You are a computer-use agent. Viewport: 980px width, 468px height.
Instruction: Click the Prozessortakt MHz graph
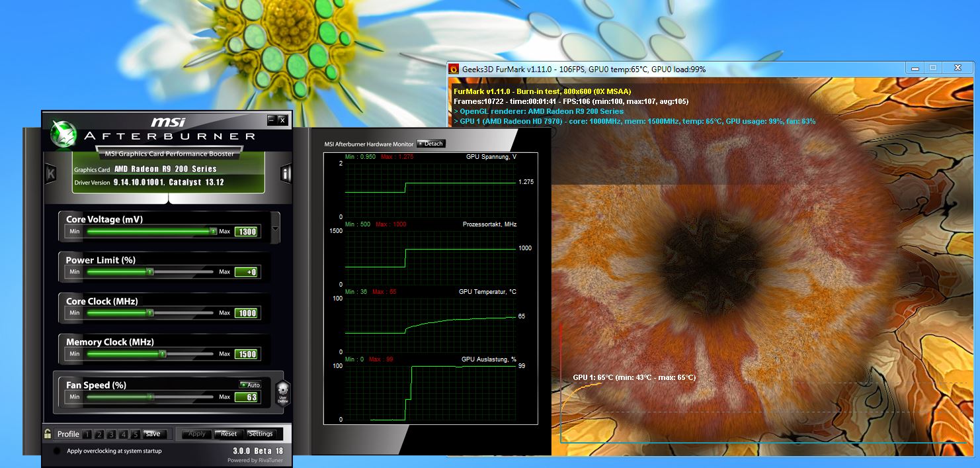click(x=430, y=257)
